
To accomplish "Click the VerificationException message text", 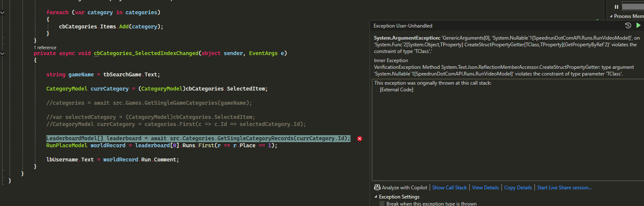I will [x=504, y=70].
